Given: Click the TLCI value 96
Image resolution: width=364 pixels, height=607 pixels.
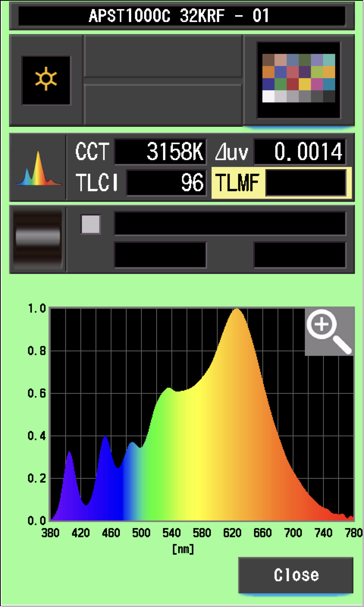Looking at the screenshot, I should pos(166,183).
